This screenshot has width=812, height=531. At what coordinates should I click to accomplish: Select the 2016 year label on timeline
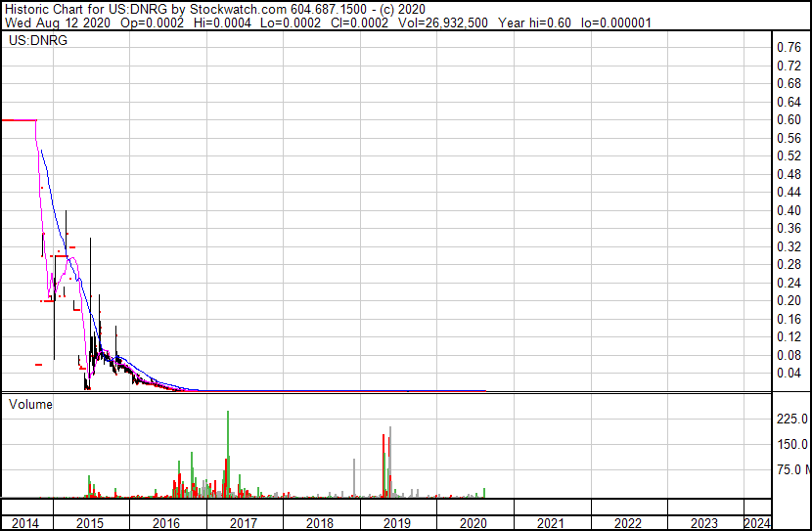[166, 523]
